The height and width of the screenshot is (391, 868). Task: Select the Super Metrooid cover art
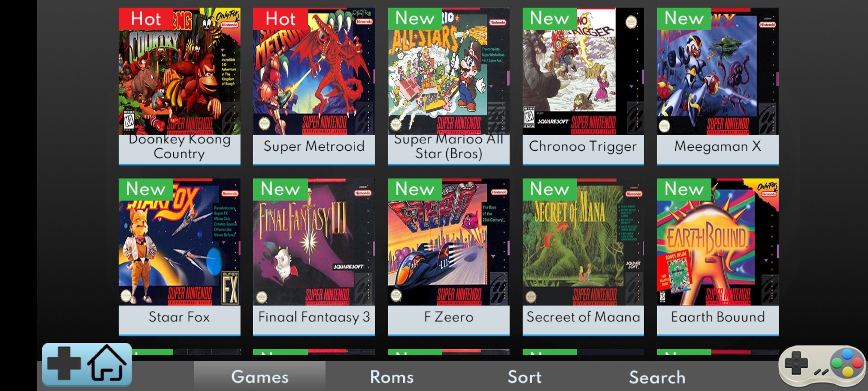coord(314,71)
